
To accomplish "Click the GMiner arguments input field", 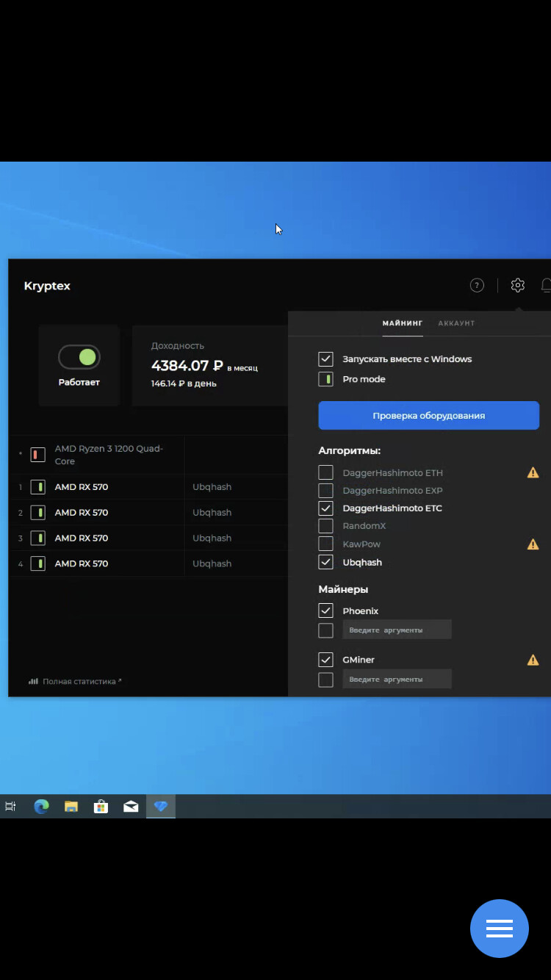I will coord(397,679).
